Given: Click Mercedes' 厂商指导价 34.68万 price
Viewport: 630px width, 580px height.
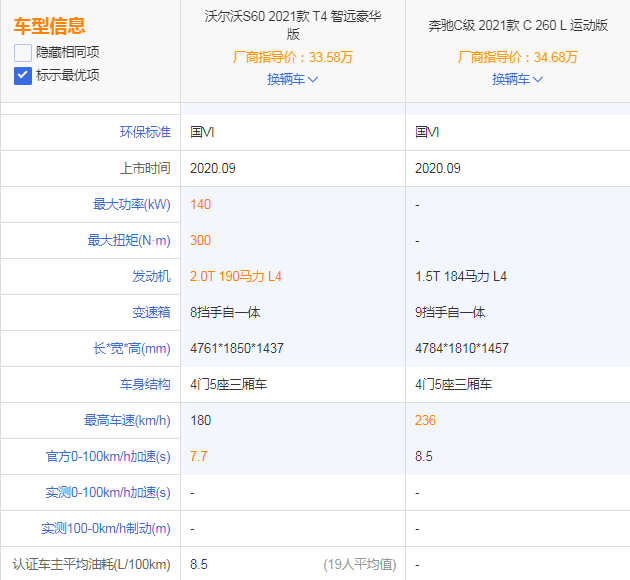Looking at the screenshot, I should click(x=517, y=57).
